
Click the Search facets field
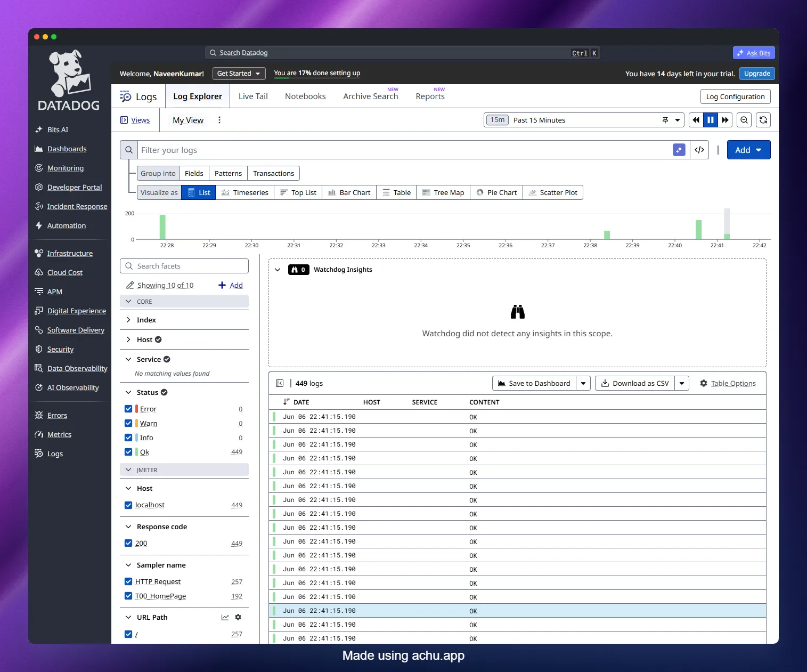click(x=184, y=266)
